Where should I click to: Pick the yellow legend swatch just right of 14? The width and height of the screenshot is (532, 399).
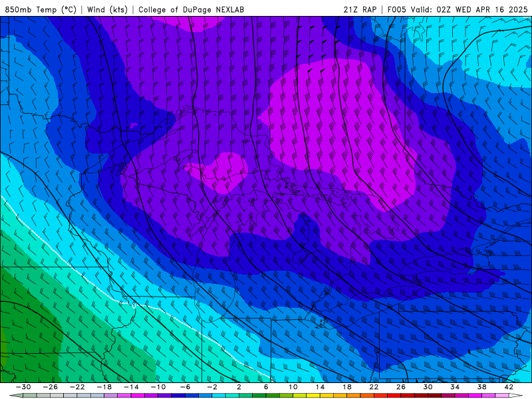[327, 396]
